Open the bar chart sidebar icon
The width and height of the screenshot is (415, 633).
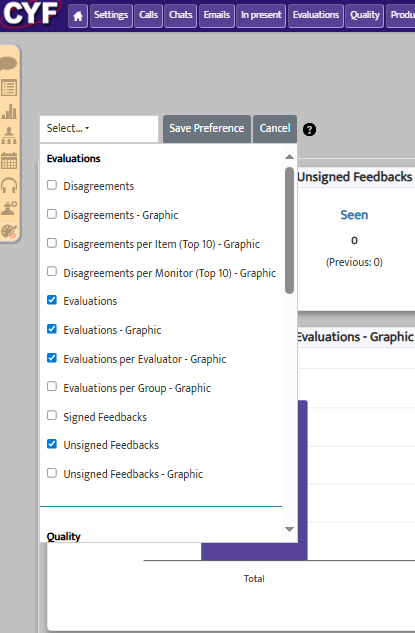click(x=9, y=111)
